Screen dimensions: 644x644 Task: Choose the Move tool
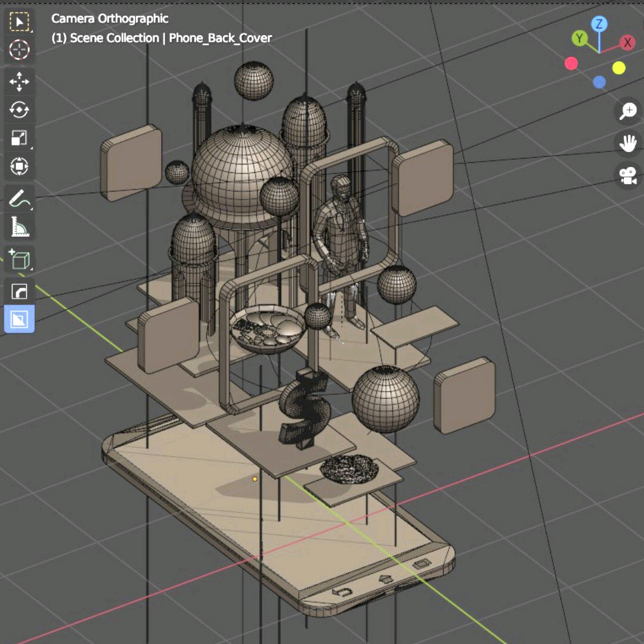[x=19, y=82]
